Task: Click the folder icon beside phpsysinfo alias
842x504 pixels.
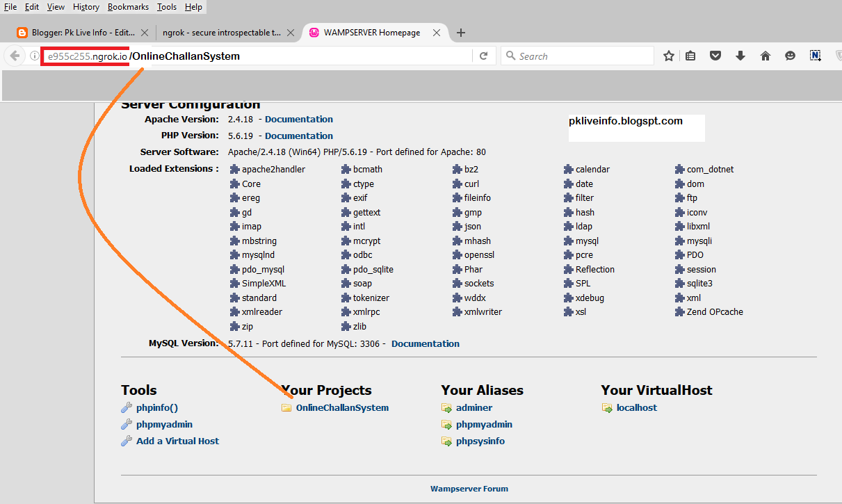Action: point(446,441)
